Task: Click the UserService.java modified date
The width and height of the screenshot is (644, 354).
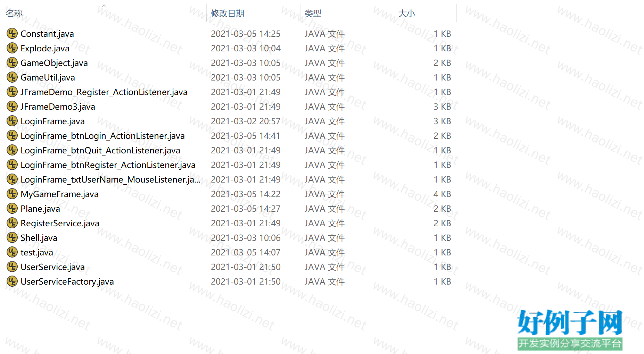Action: pyautogui.click(x=246, y=267)
